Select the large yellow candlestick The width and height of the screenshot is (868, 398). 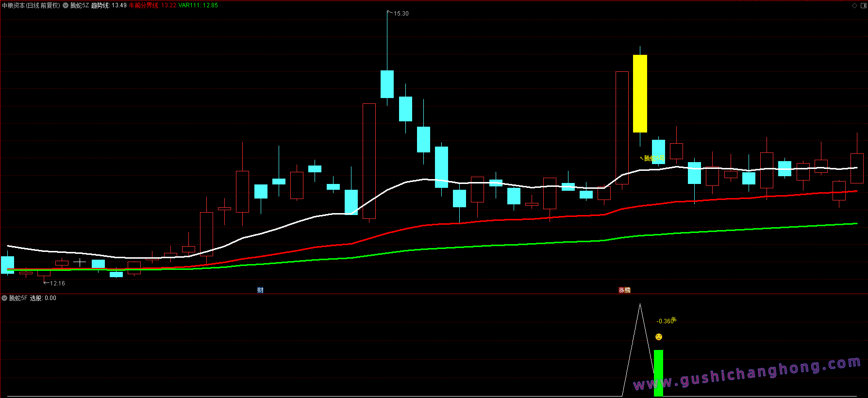640,93
